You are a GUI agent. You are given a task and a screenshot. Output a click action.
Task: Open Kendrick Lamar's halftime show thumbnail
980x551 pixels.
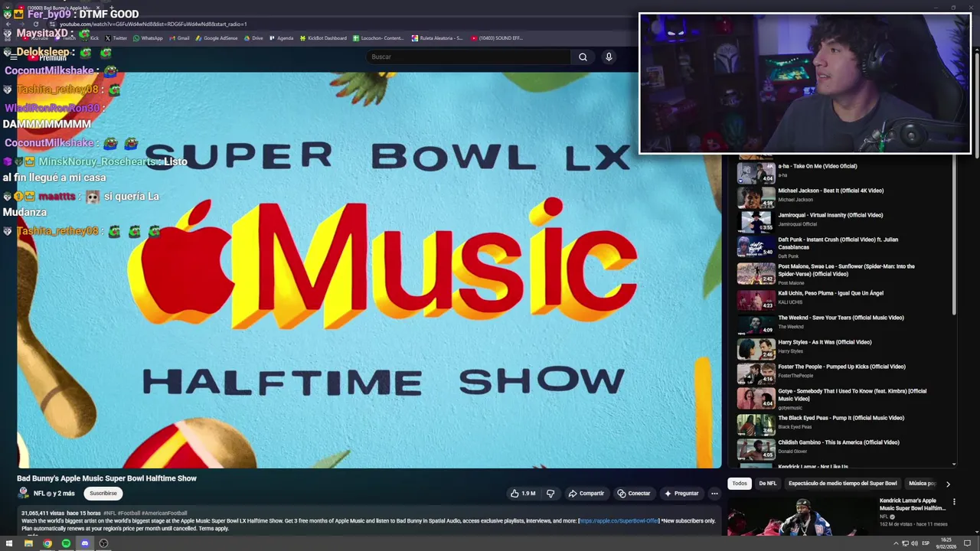tap(800, 517)
